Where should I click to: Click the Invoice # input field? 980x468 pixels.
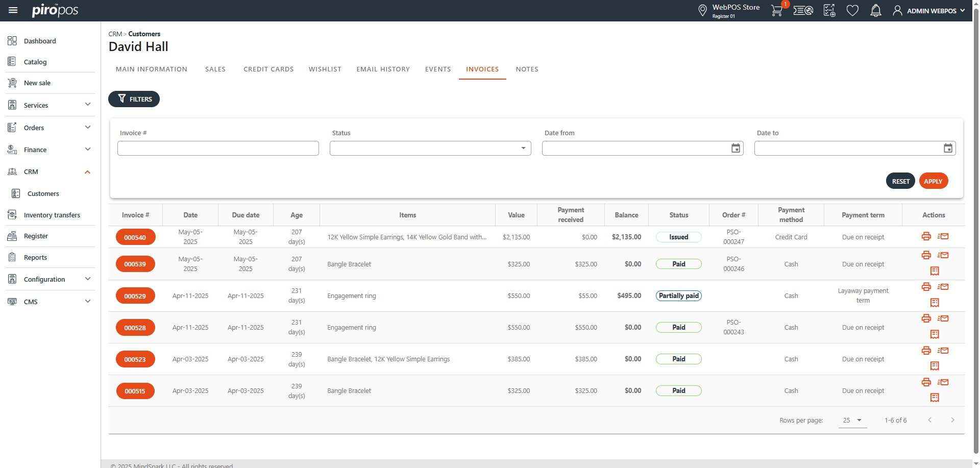coord(218,149)
